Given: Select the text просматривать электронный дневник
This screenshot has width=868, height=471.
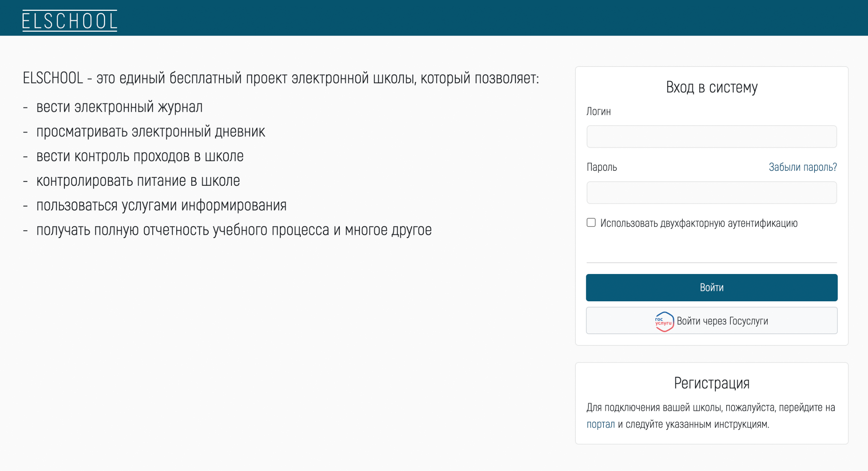Looking at the screenshot, I should coord(151,132).
